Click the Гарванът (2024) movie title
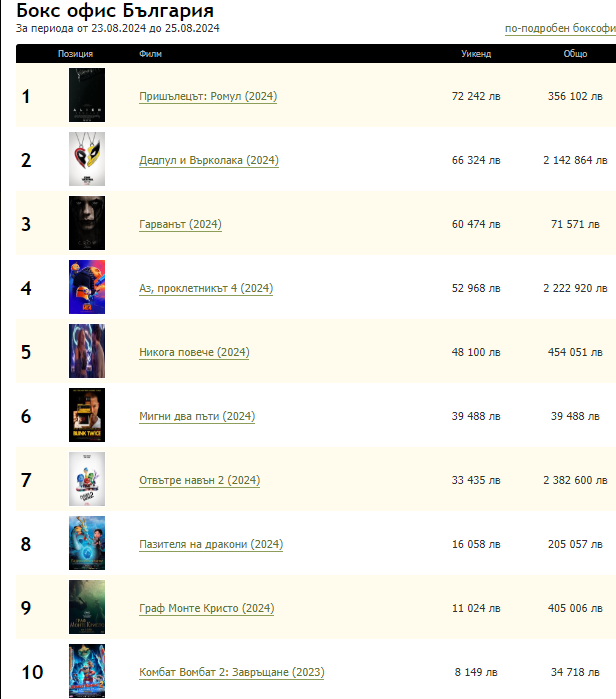The image size is (616, 699). click(x=180, y=225)
